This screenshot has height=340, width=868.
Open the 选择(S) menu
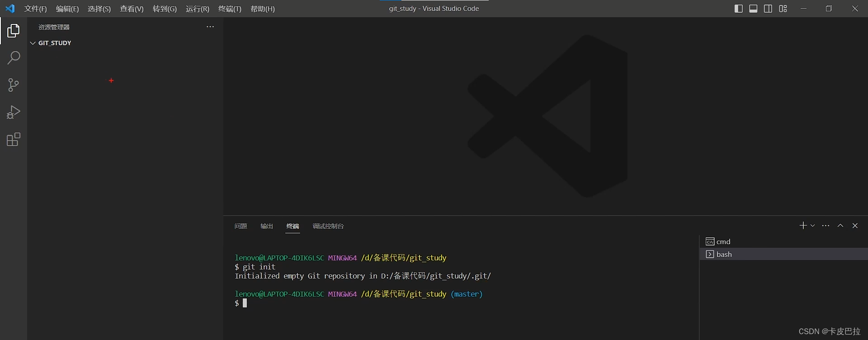pyautogui.click(x=99, y=9)
